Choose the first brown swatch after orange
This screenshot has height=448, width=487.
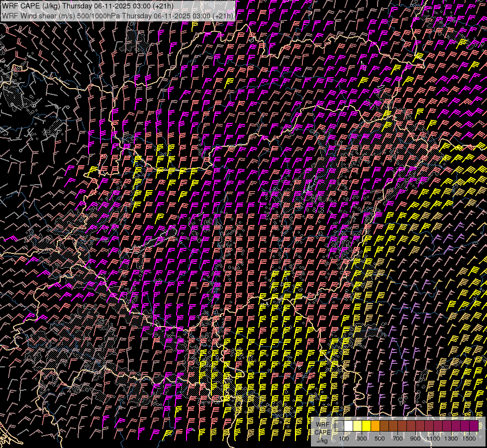(384, 426)
